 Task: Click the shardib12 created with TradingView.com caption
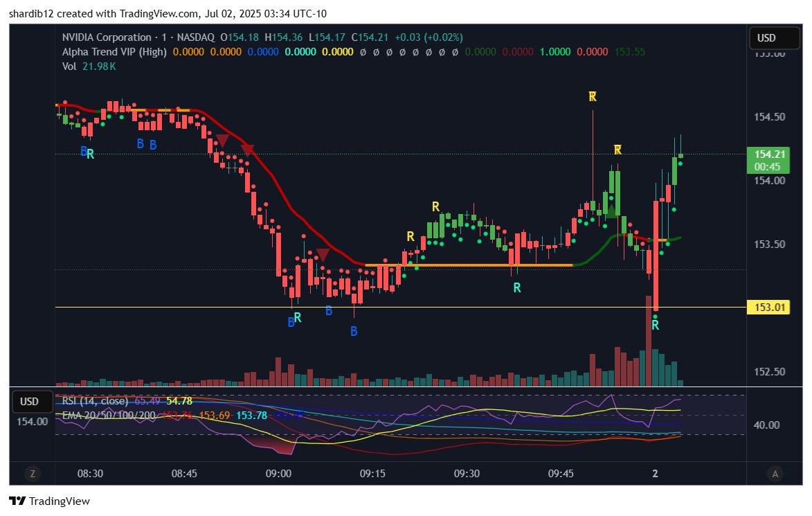click(168, 13)
